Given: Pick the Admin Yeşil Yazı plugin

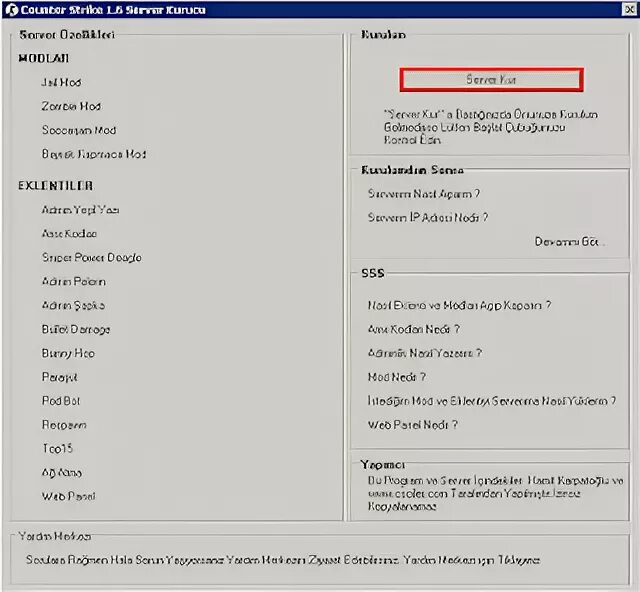Looking at the screenshot, I should coord(80,210).
